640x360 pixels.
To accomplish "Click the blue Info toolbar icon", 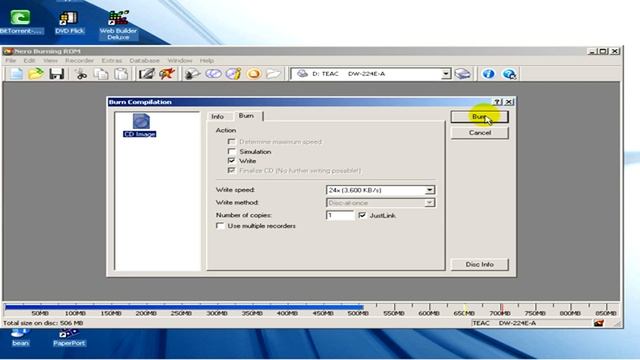I will [x=488, y=74].
